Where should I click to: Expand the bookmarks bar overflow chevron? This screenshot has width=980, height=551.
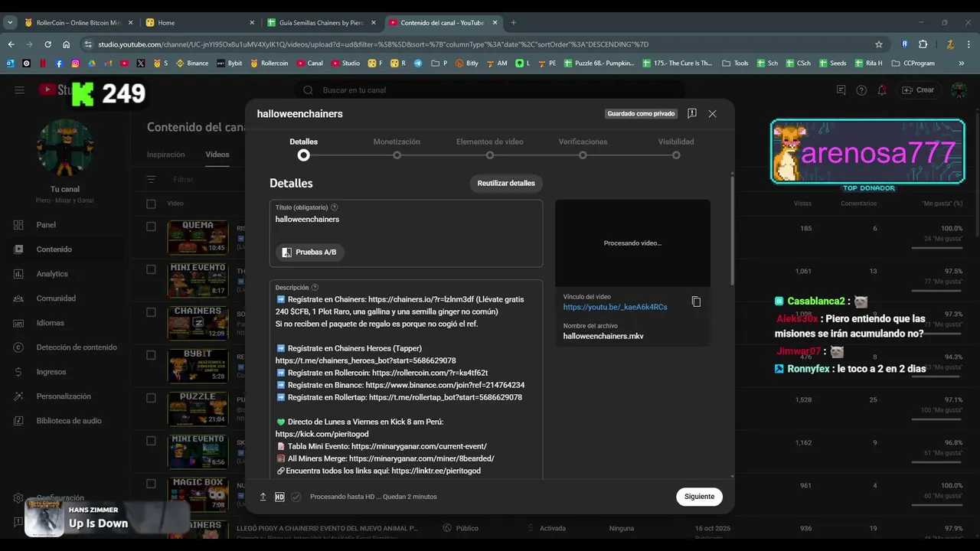[x=962, y=64]
